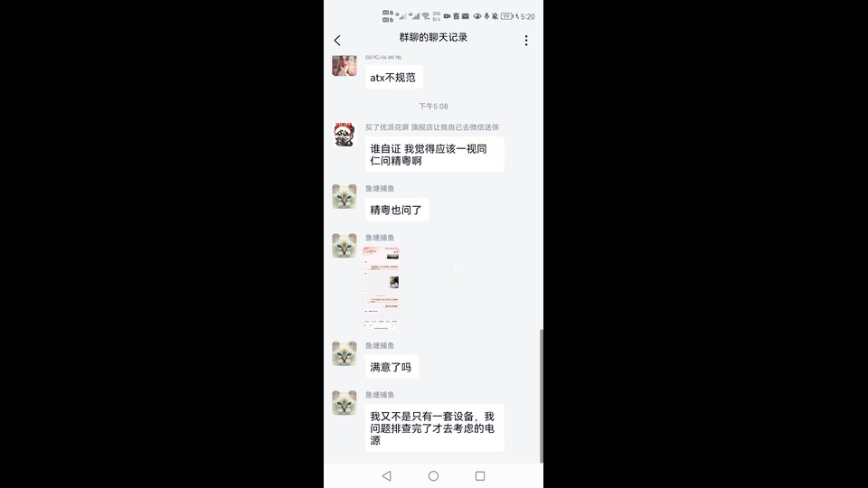Tap sender name '鱼塘捕鱼' above '精粤也问了'
This screenshot has width=868, height=488.
click(x=380, y=189)
